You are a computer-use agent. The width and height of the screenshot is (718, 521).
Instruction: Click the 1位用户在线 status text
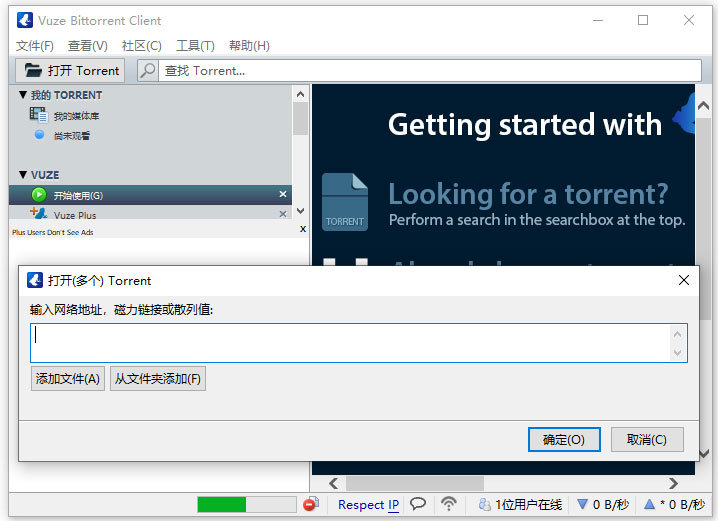point(528,505)
